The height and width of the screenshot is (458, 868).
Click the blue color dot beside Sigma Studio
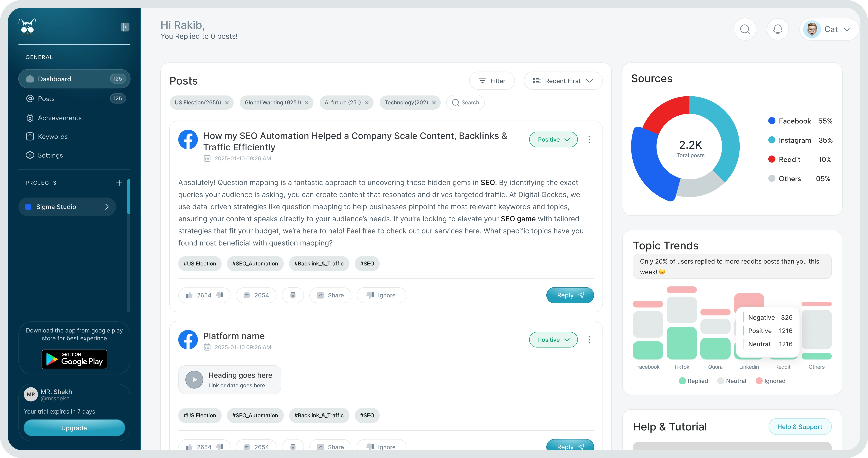tap(28, 207)
